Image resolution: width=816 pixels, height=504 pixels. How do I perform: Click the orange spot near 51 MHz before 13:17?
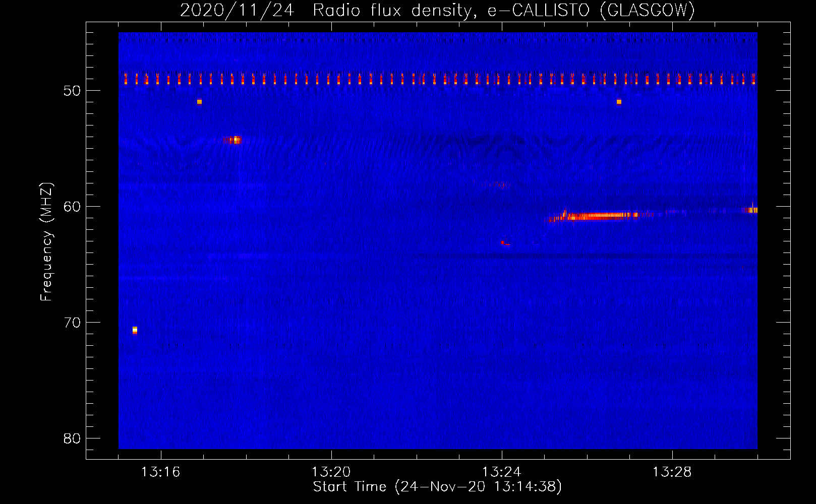click(x=199, y=102)
